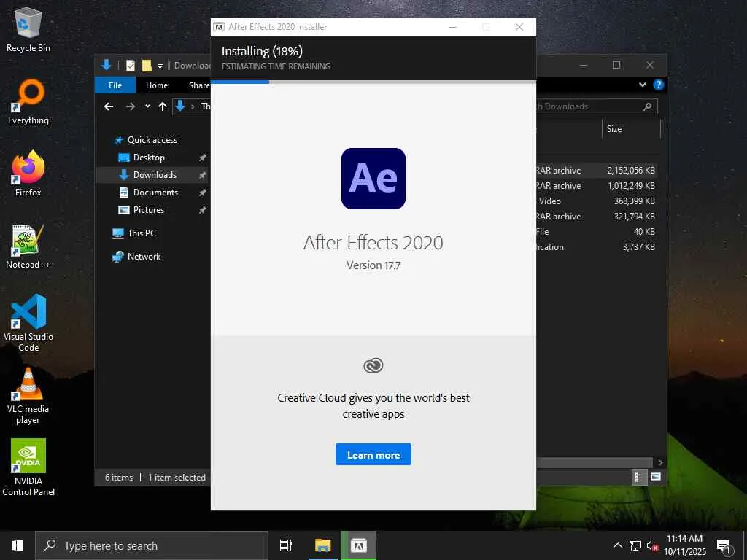Screen dimensions: 747x560
Task: Open the clock and date flyout
Action: coord(684,545)
